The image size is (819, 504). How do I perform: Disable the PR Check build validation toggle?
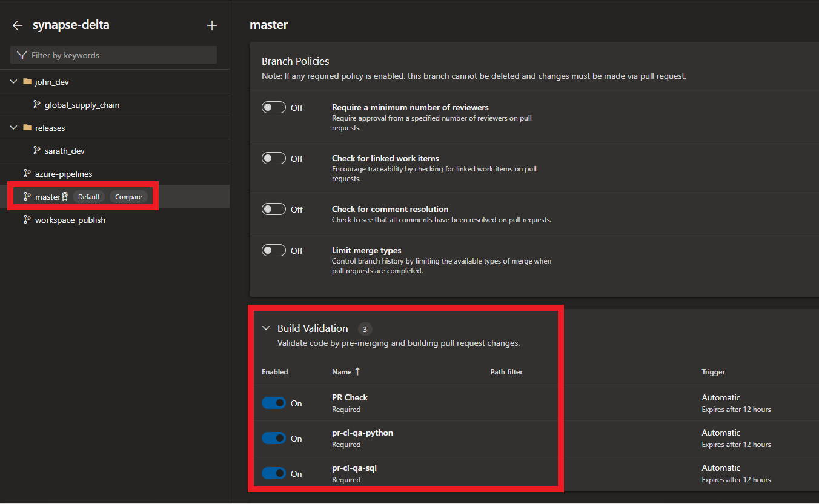click(x=274, y=403)
